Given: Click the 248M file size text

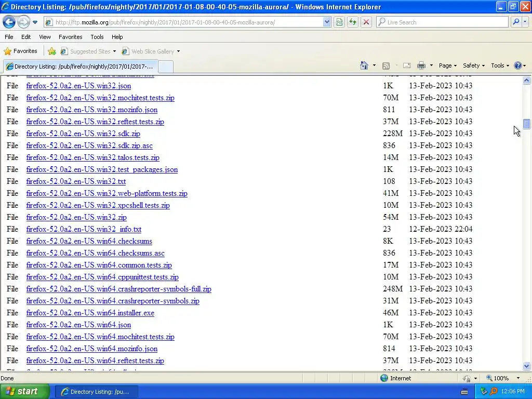Looking at the screenshot, I should point(393,289).
